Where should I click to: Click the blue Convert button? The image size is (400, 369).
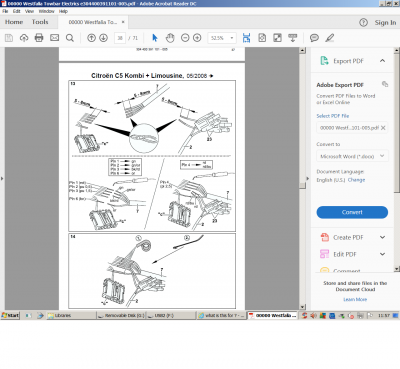coord(352,212)
